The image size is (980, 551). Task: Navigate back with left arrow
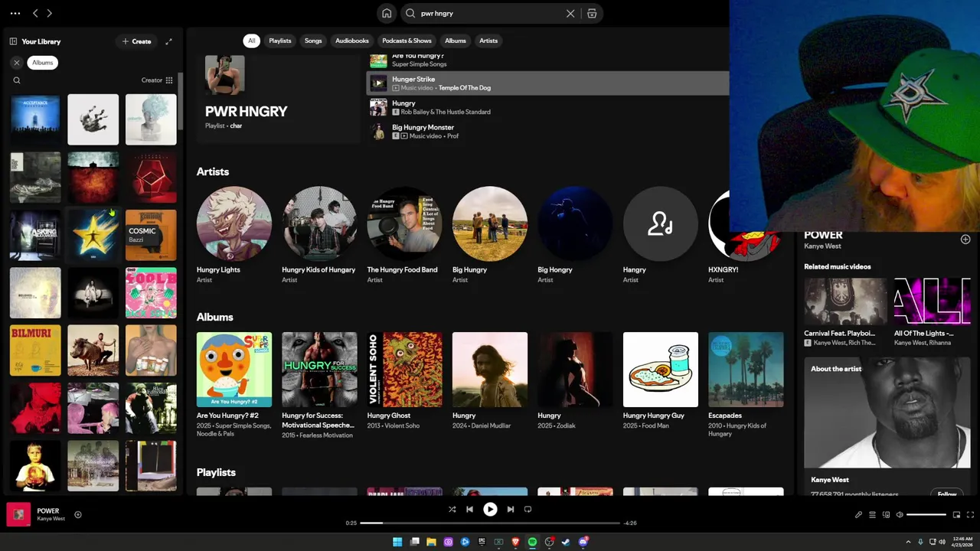(x=35, y=13)
